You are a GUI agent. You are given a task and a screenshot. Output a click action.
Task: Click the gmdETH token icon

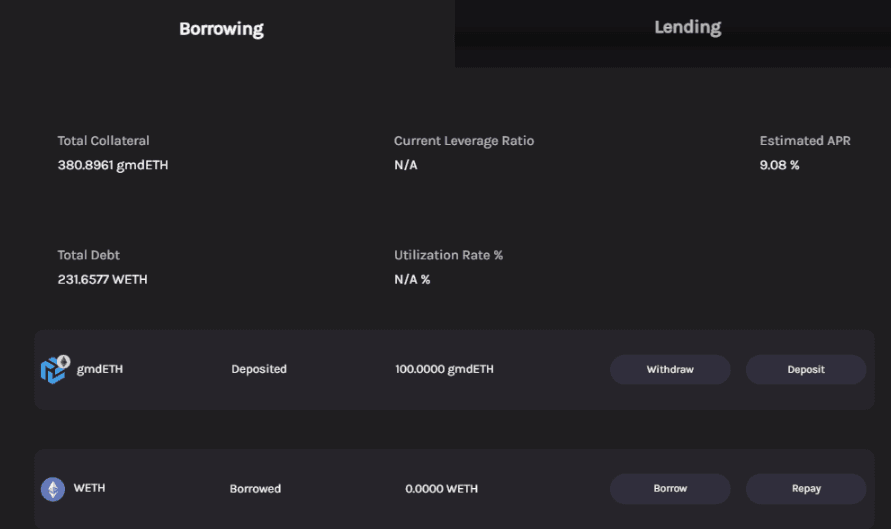point(55,369)
